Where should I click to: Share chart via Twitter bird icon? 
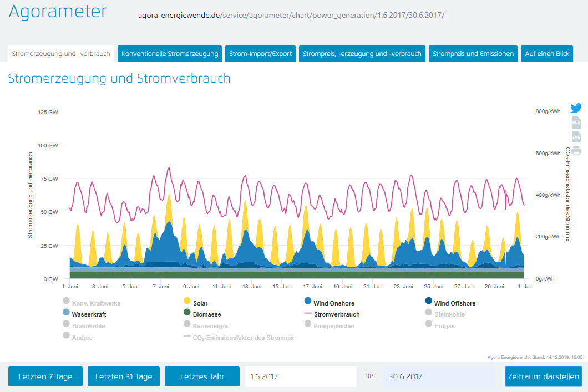click(576, 108)
